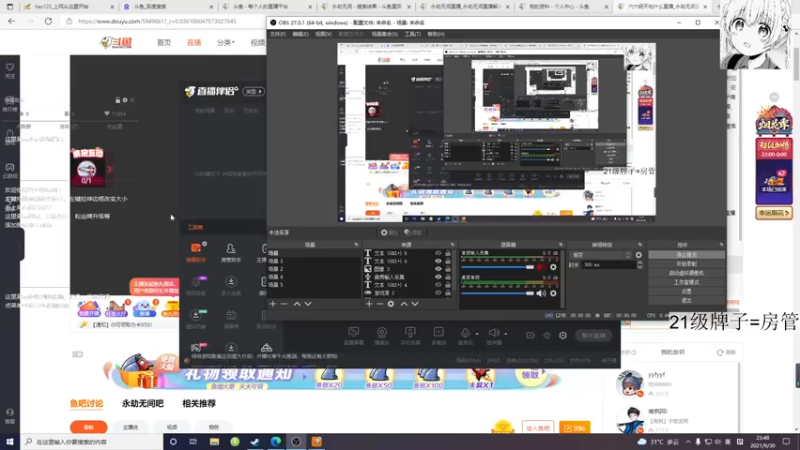Open audio settings gear for 音频输入采集
The width and height of the screenshot is (800, 450).
pos(553,267)
